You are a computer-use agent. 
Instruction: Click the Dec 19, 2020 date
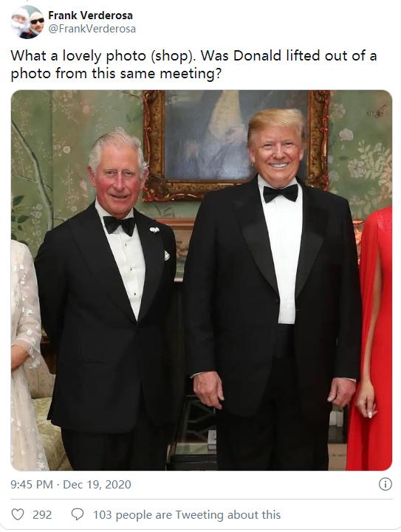click(97, 484)
